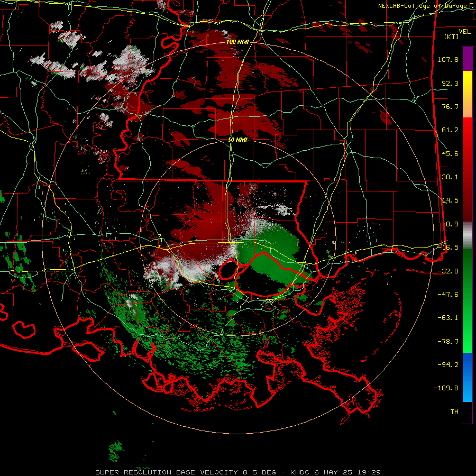
Task: Click the NEXLAB-College of DuPage credit text
Action: (425, 6)
